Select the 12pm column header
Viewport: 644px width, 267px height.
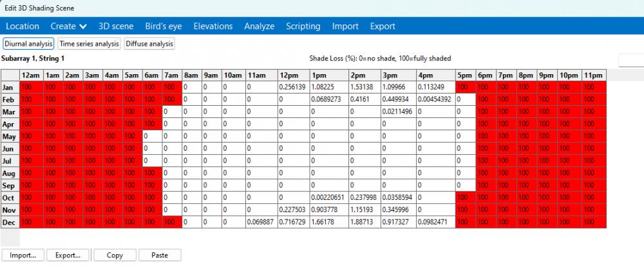tap(293, 75)
